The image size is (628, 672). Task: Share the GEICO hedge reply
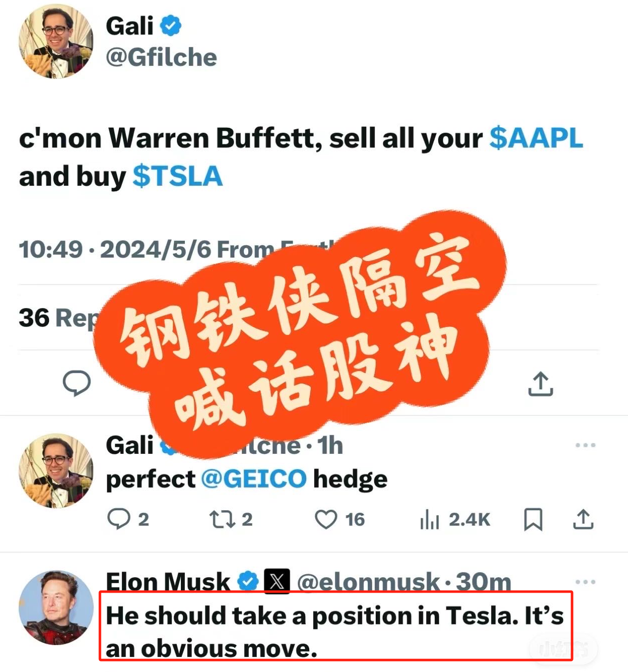(x=583, y=519)
